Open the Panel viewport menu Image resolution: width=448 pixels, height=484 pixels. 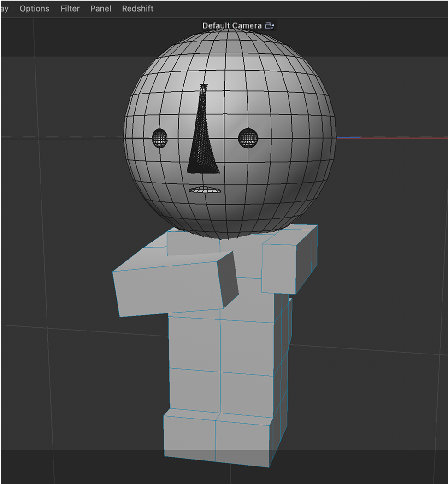tap(100, 8)
